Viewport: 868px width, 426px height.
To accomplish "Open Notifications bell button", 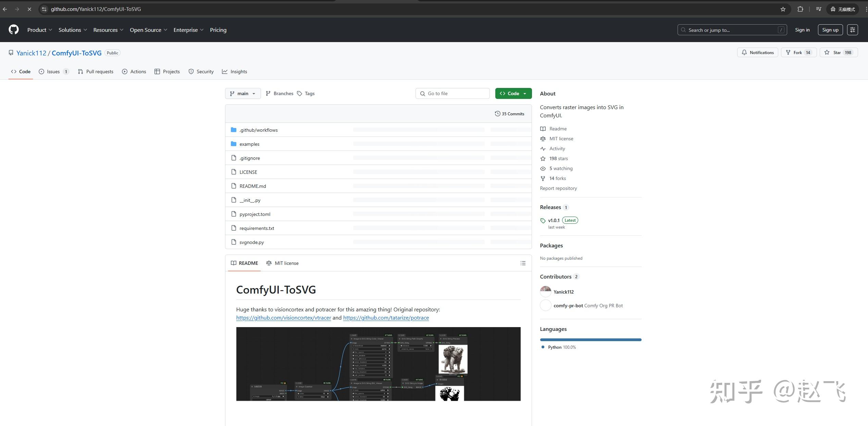I will click(x=757, y=52).
